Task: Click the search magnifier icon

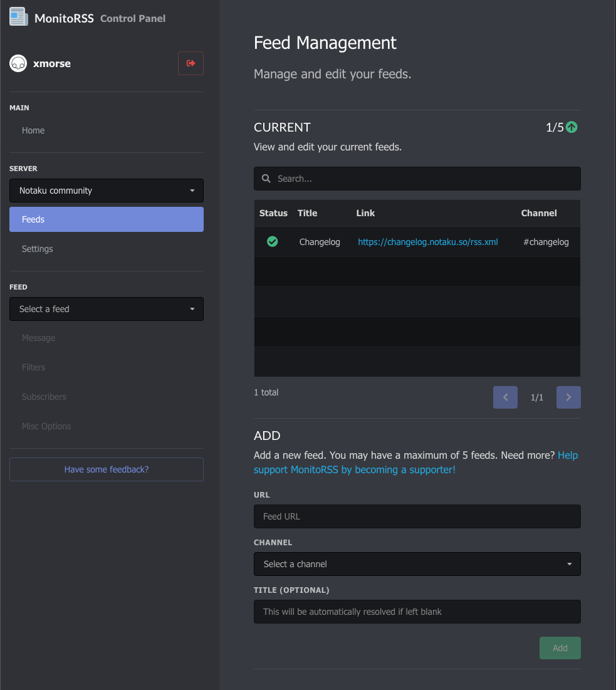Action: pyautogui.click(x=266, y=179)
